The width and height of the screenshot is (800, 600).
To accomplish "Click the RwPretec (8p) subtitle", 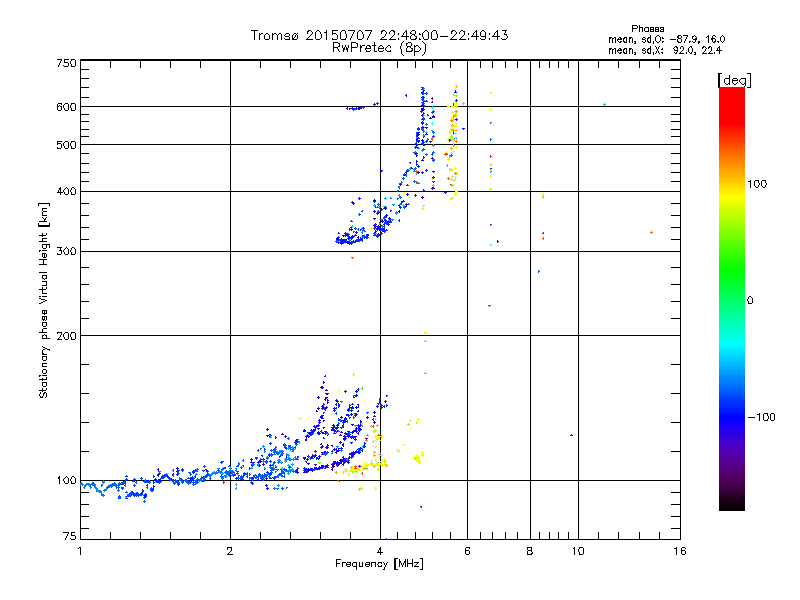I will pos(379,48).
